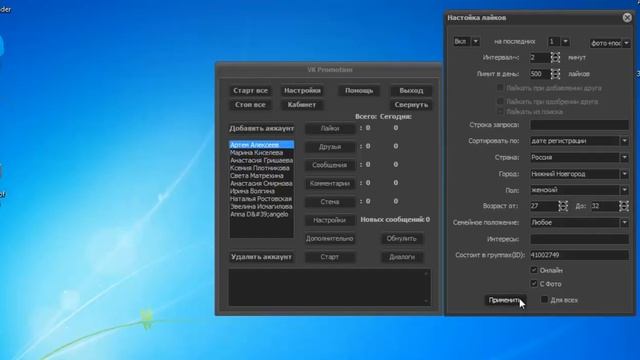Viewport: 640px width, 360px height.
Task: Select account Эвелина Исмагилова
Action: click(261, 207)
